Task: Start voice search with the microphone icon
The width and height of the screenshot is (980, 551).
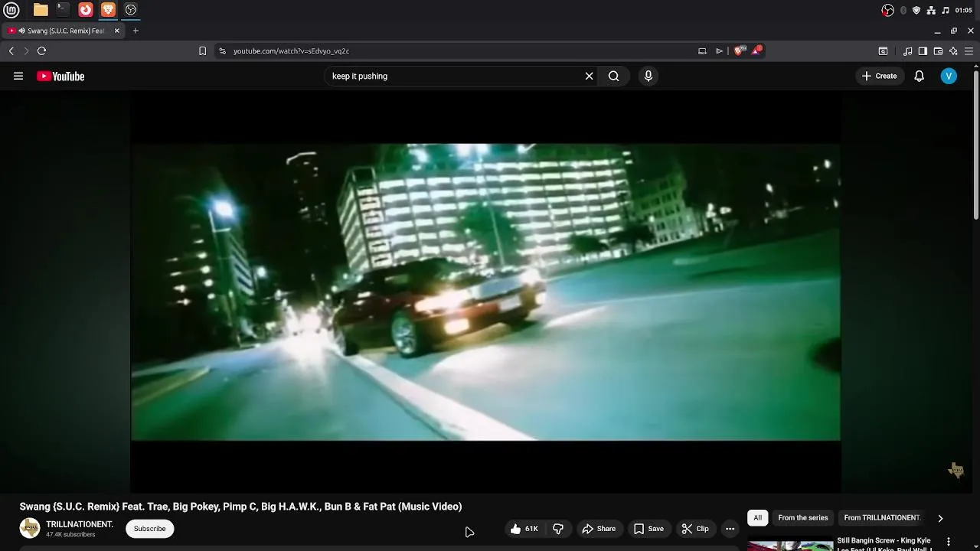Action: pos(648,76)
